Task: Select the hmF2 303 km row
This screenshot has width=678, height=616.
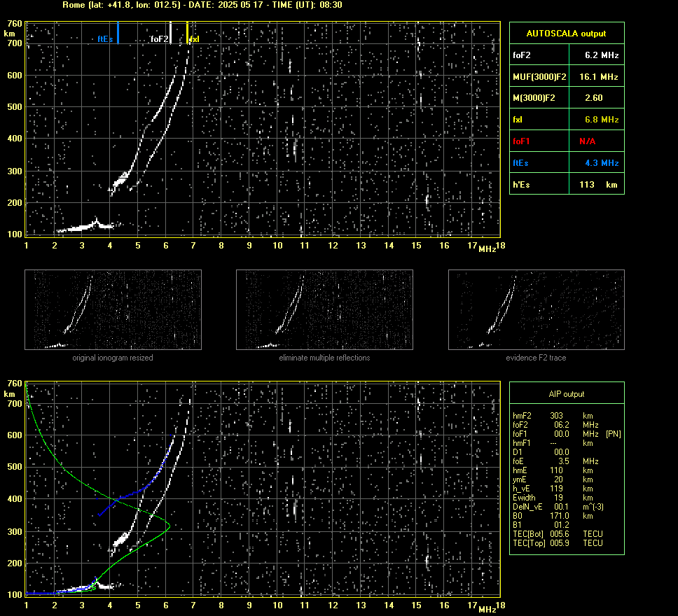Action: pyautogui.click(x=553, y=415)
